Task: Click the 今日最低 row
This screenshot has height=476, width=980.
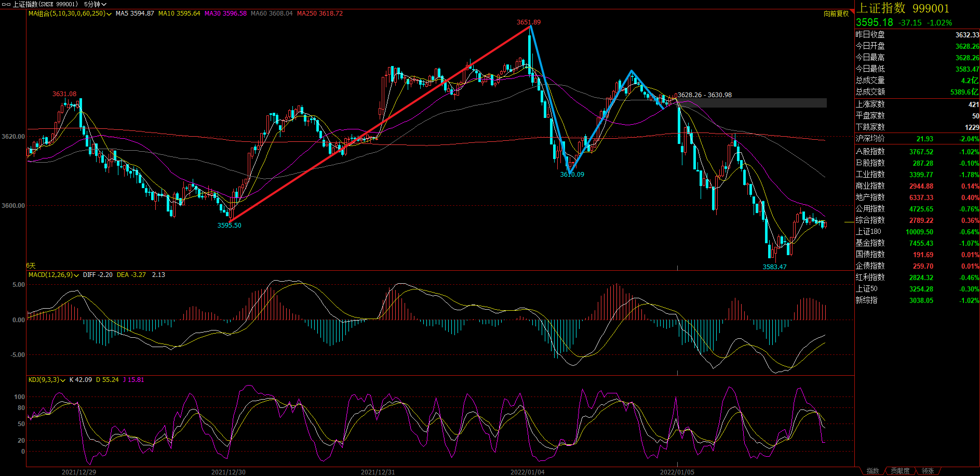Action: 917,69
